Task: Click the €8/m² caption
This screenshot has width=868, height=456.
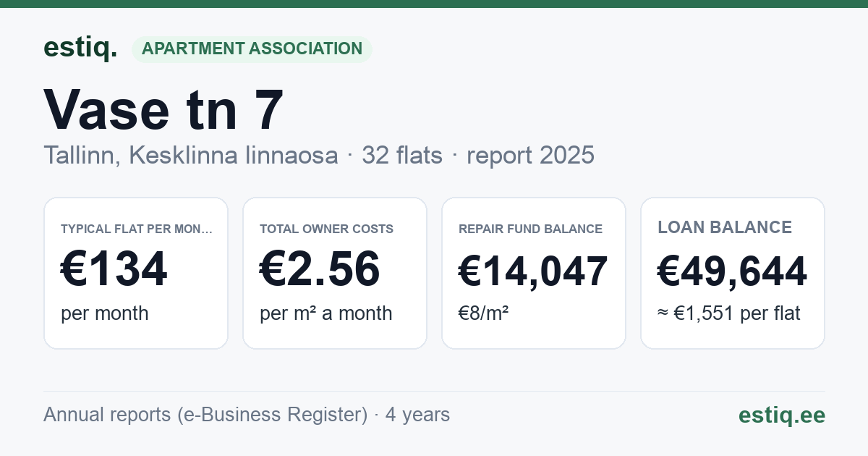Action: (483, 313)
